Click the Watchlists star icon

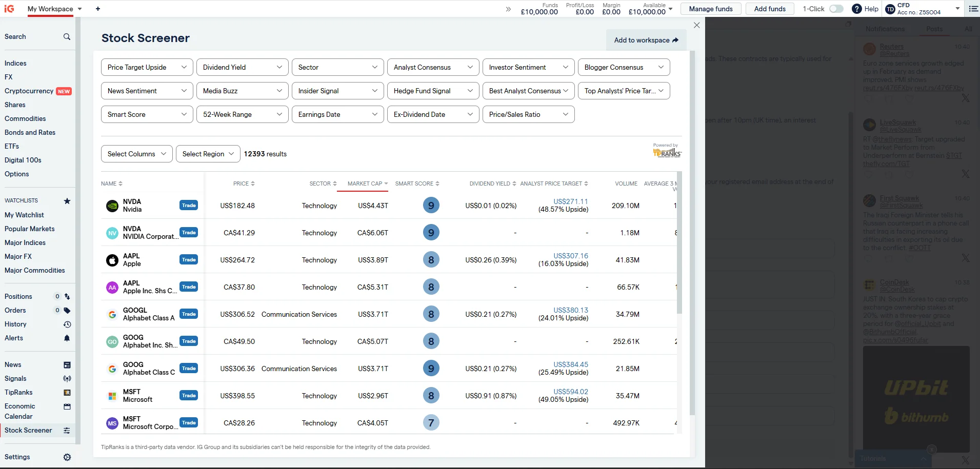67,201
